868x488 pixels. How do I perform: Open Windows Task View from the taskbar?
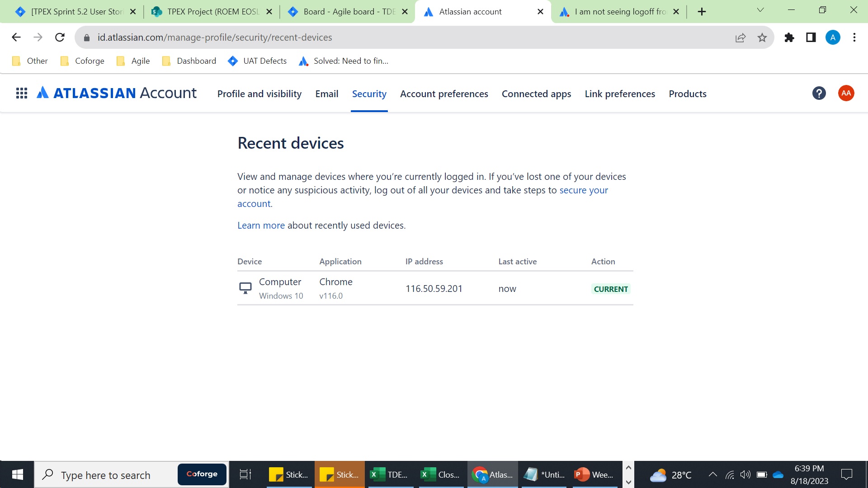pyautogui.click(x=245, y=474)
